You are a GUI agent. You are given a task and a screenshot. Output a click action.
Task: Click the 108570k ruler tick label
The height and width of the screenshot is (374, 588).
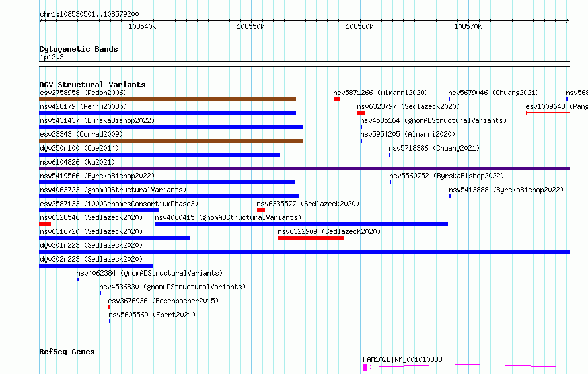point(468,26)
